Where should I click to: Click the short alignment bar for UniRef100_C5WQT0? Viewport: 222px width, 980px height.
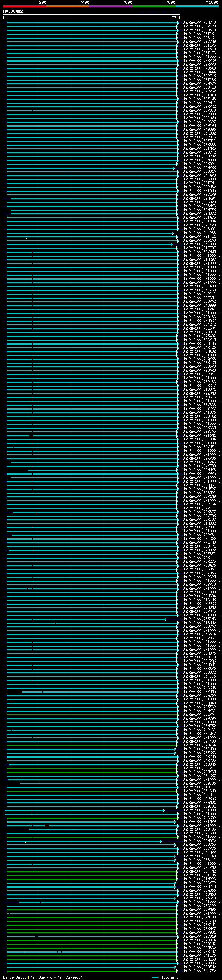pos(84,841)
